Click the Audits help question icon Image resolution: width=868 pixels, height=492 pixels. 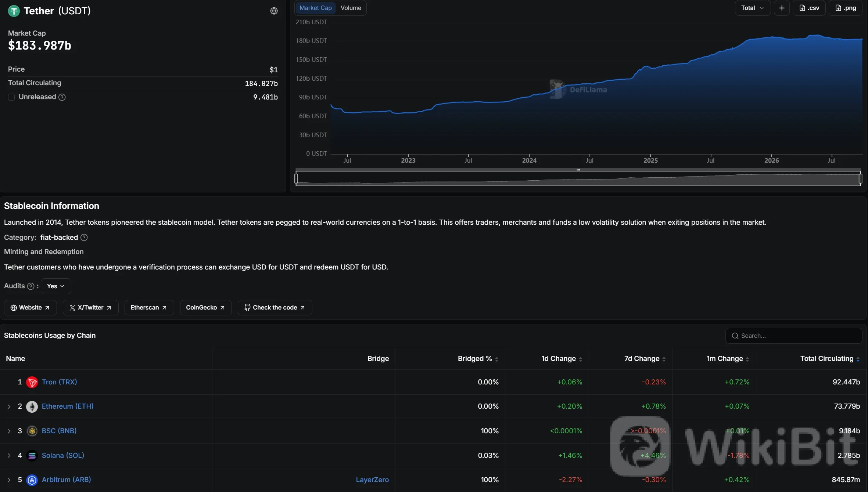click(31, 286)
